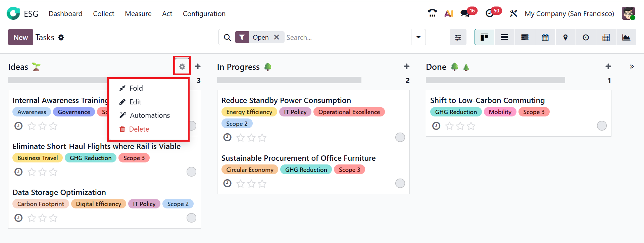
Task: Toggle state circle on Shift to Low-Carbon Commuting
Action: pyautogui.click(x=601, y=126)
